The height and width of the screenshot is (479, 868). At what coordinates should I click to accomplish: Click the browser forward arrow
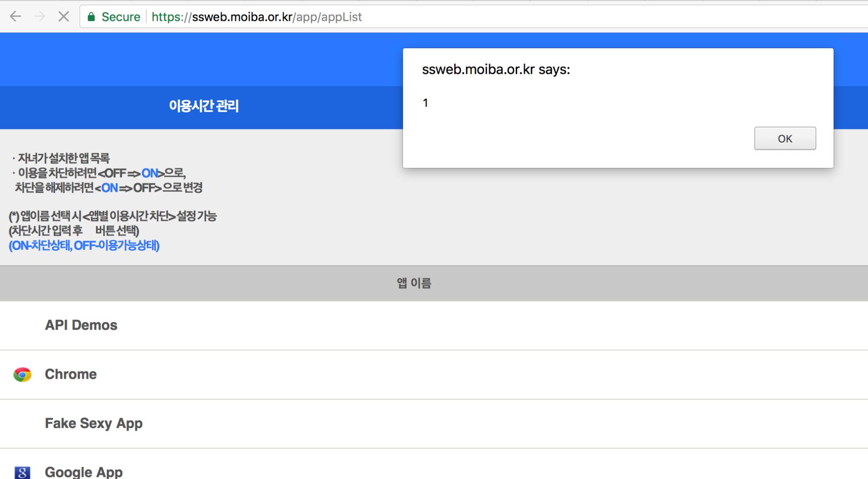(40, 17)
